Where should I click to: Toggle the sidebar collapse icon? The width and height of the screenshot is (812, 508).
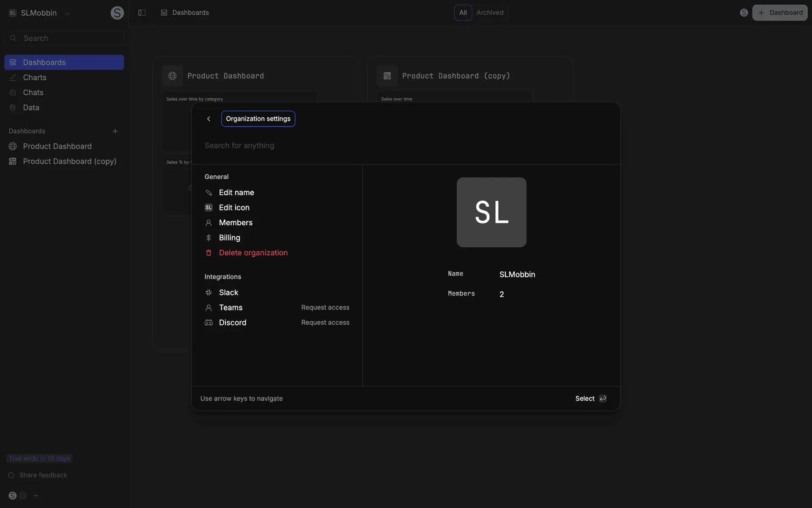[x=142, y=13]
